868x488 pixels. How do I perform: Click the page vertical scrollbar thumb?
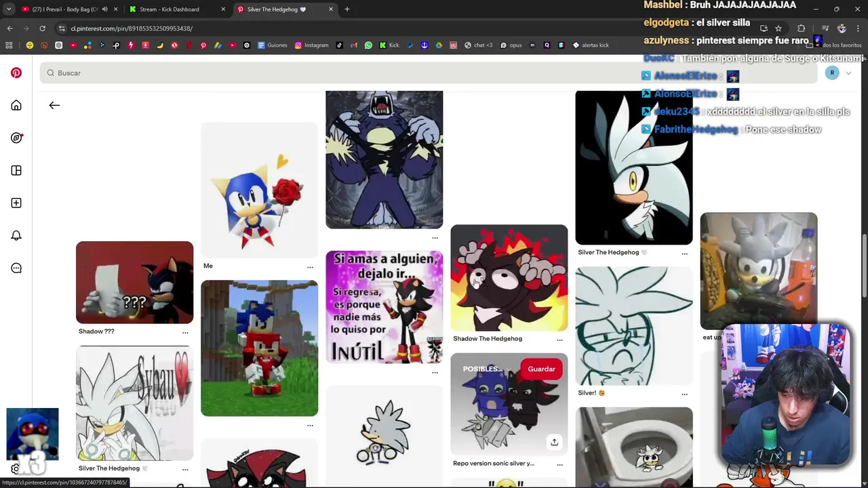click(864, 264)
